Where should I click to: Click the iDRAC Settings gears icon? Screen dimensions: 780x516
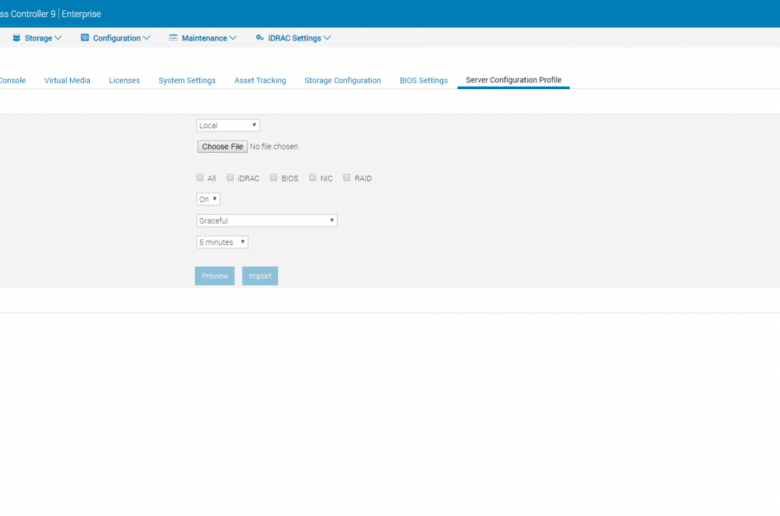click(x=260, y=38)
